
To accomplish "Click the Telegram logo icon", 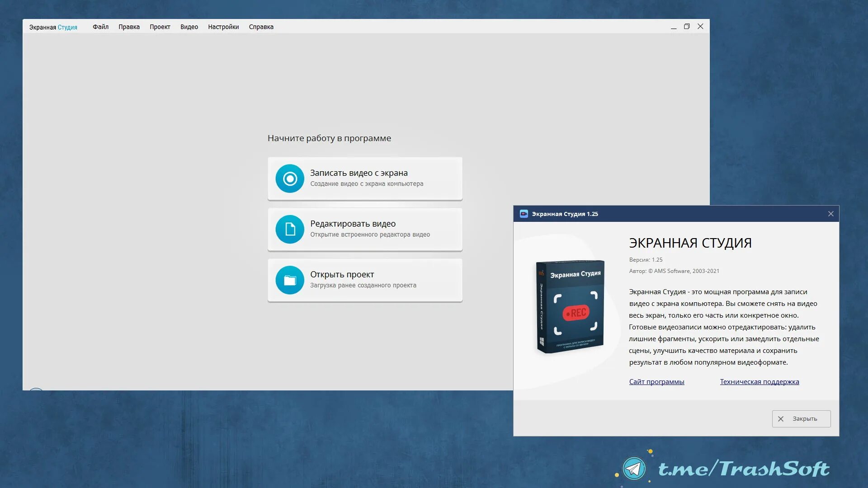I will 634,469.
